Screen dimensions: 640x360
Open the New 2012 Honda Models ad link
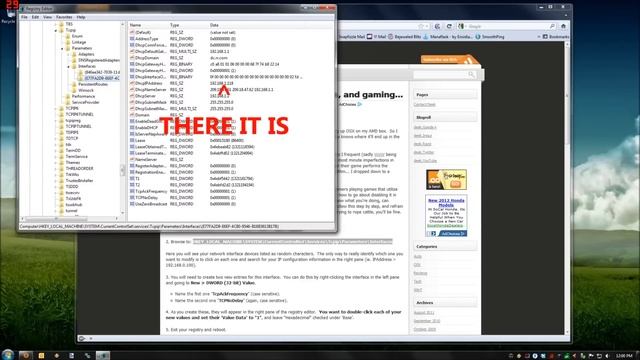point(446,203)
